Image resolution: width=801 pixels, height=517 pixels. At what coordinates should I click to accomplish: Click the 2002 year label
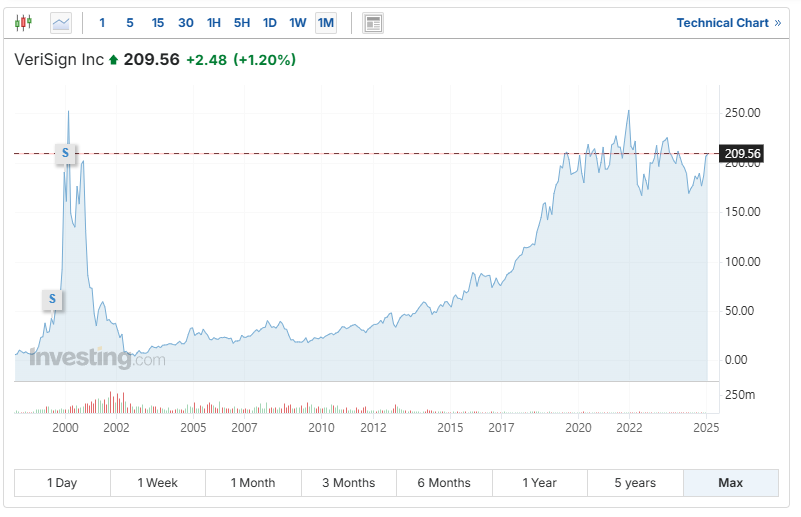pos(116,428)
